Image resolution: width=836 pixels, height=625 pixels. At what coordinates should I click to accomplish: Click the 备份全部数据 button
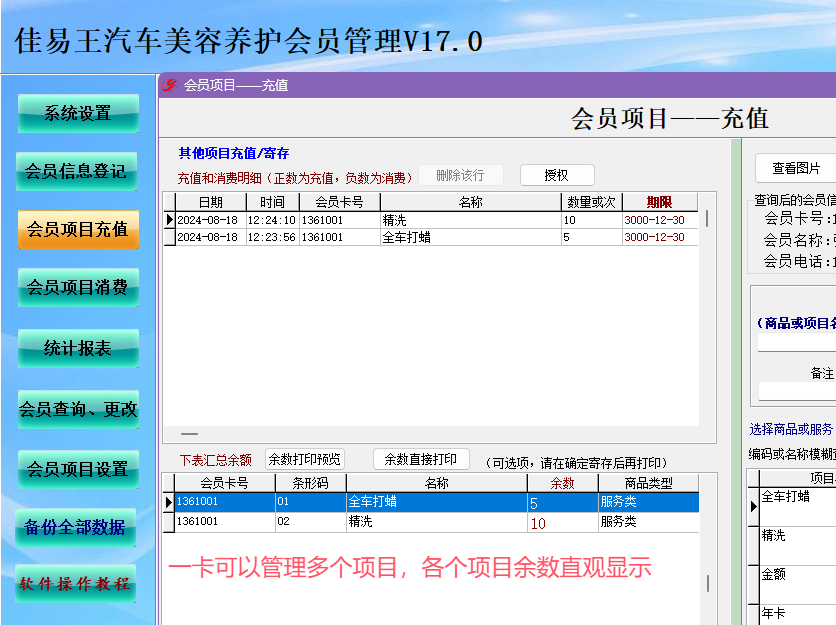pos(76,527)
